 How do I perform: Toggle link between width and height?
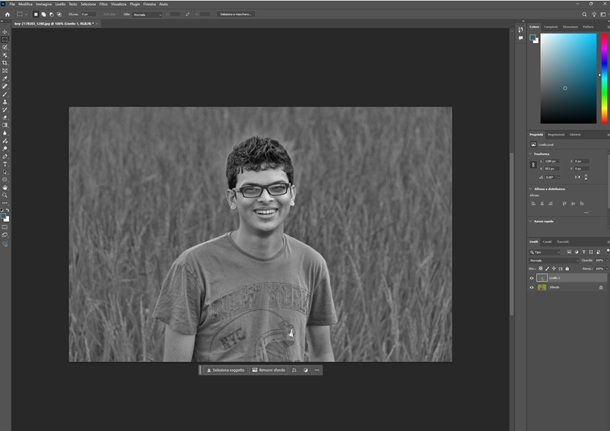pyautogui.click(x=533, y=165)
